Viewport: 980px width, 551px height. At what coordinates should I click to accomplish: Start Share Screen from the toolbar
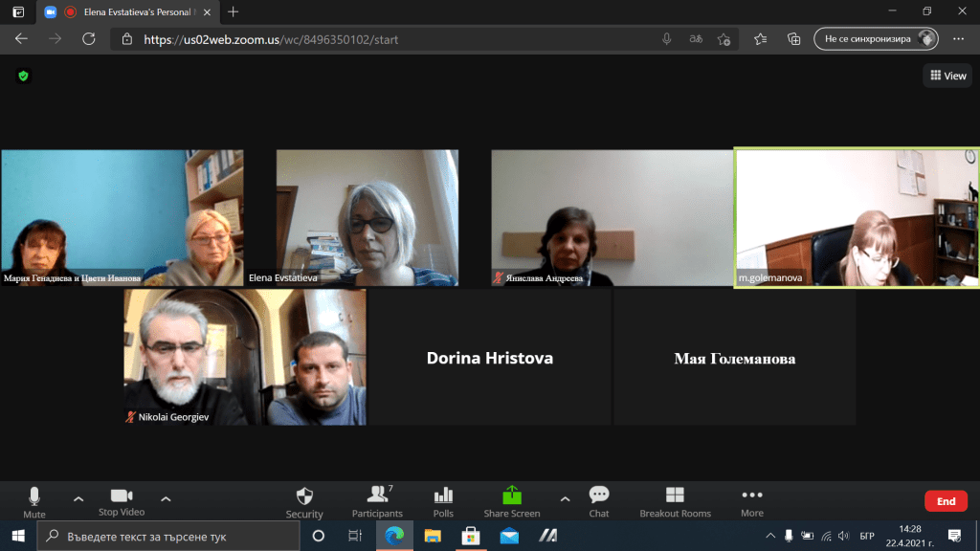pyautogui.click(x=512, y=500)
